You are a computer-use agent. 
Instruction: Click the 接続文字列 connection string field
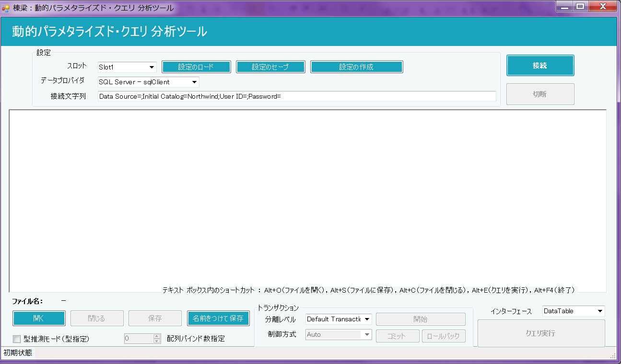point(296,96)
